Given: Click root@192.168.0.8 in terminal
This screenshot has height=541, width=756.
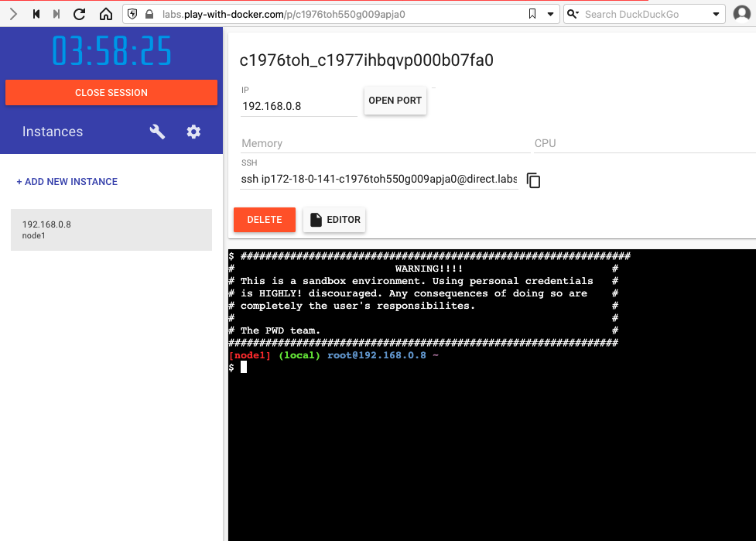Looking at the screenshot, I should pos(377,355).
